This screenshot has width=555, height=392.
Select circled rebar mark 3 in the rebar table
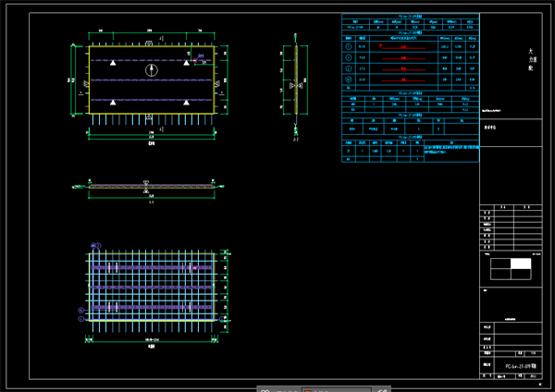[349, 68]
